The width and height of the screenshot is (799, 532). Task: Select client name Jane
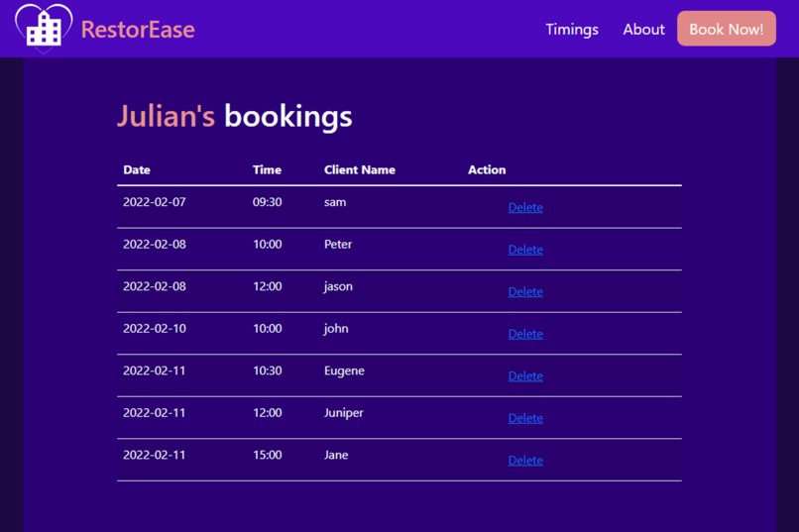pos(336,455)
